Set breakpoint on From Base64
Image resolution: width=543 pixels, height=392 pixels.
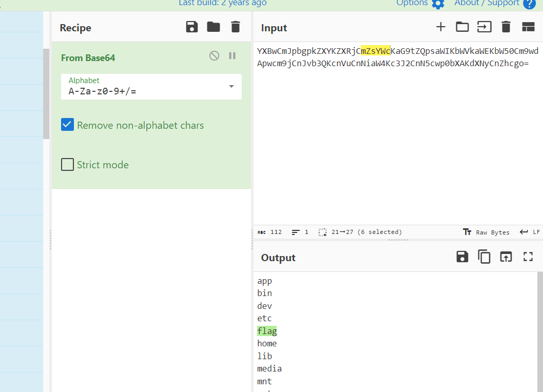232,56
